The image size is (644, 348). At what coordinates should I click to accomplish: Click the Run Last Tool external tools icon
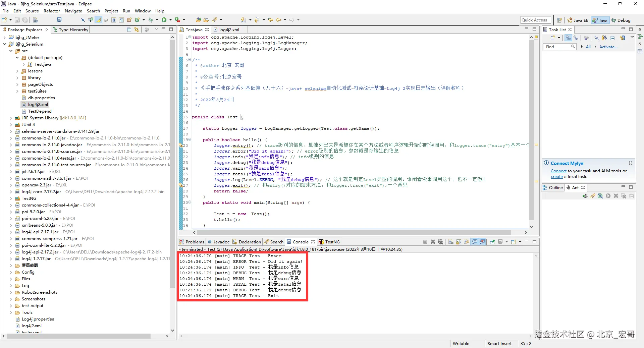pyautogui.click(x=177, y=20)
